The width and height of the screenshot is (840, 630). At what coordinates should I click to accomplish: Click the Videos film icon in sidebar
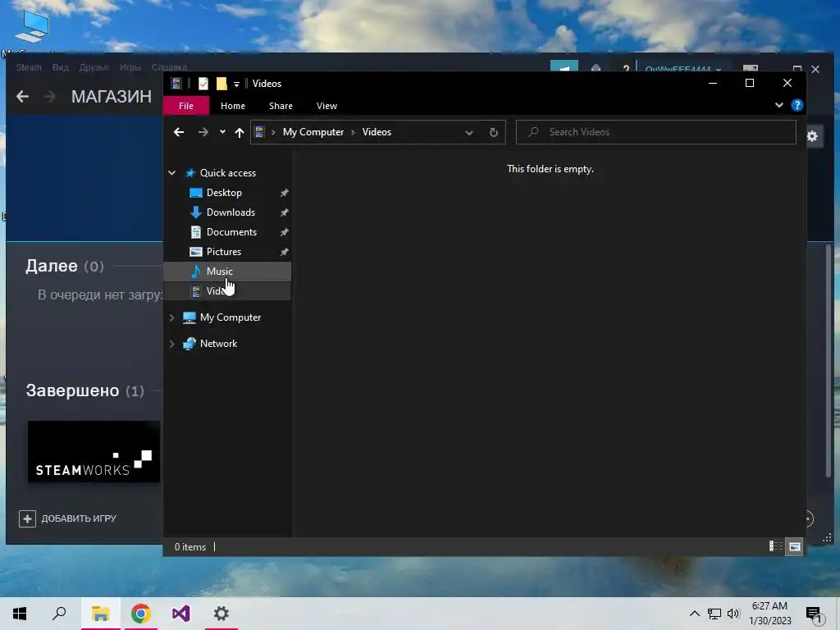(196, 291)
